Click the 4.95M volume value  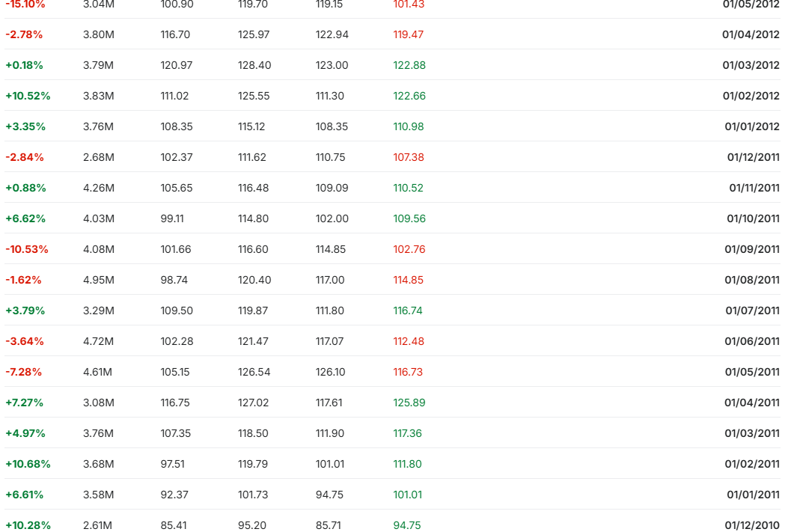(x=99, y=280)
